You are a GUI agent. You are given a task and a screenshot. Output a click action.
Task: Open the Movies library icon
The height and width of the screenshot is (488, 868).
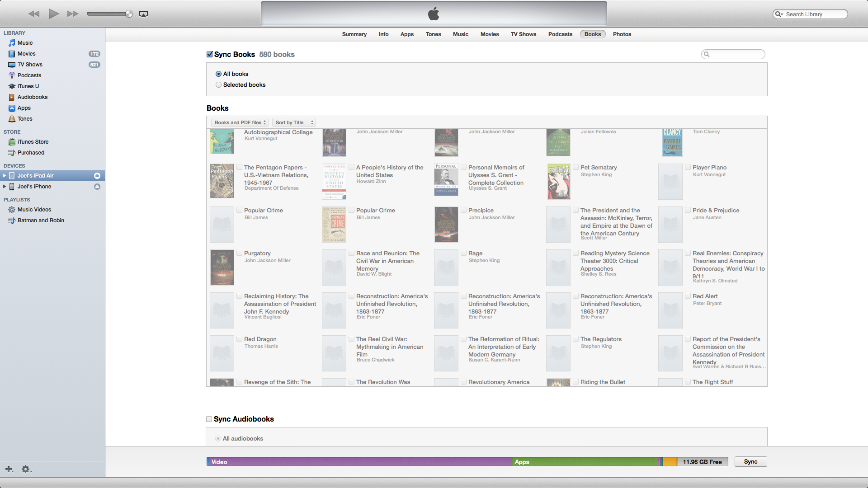[x=12, y=54]
